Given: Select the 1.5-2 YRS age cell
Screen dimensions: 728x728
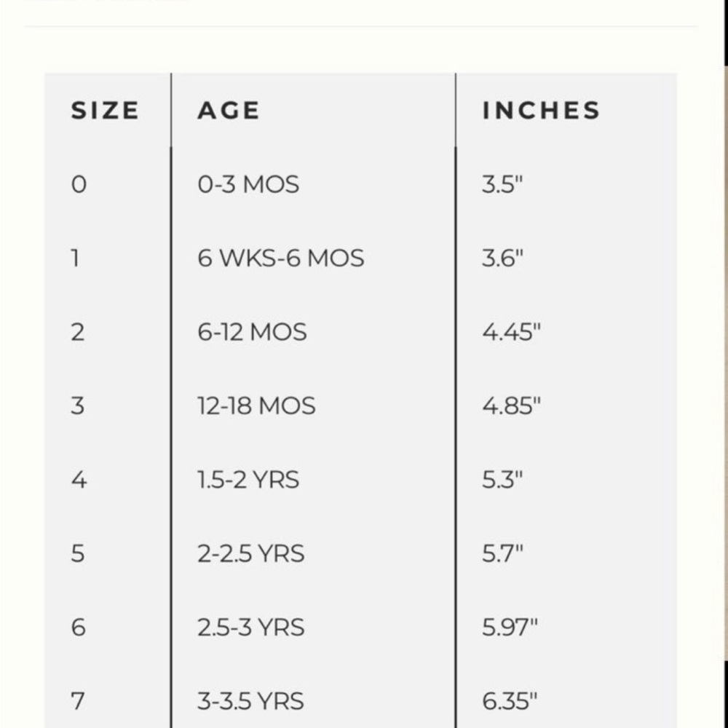Looking at the screenshot, I should click(x=248, y=480).
